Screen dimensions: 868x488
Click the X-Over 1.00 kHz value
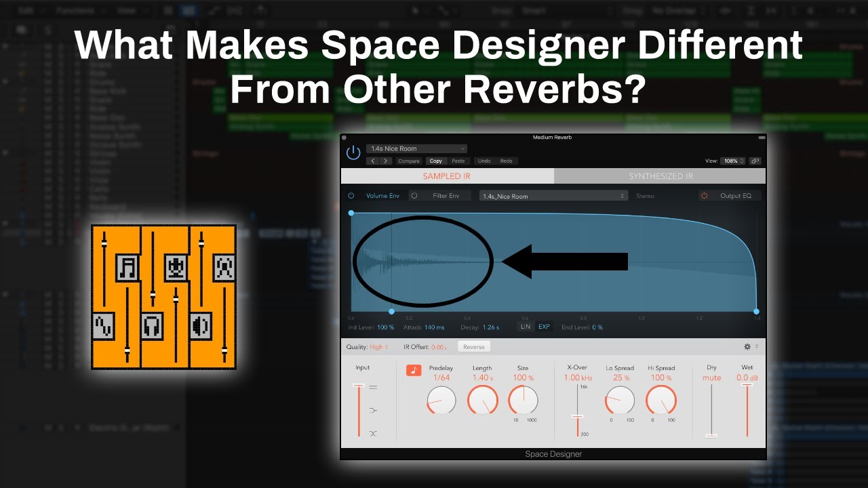pyautogui.click(x=577, y=378)
